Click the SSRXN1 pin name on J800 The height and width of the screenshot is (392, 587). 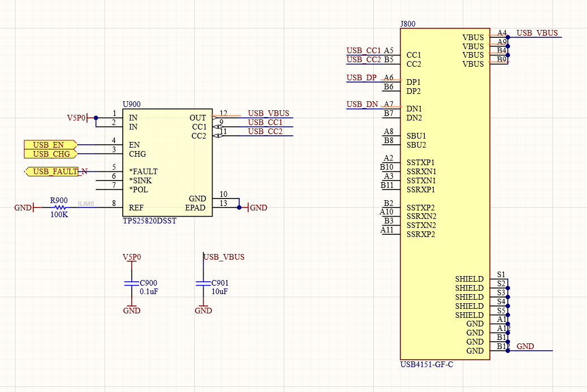coord(421,171)
